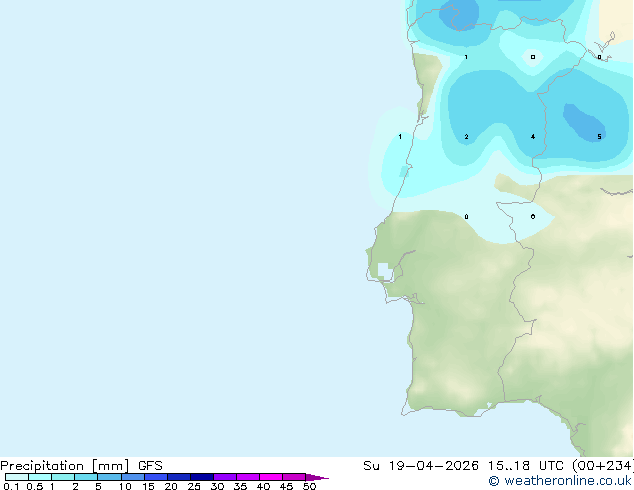Choose the magenta 40–45 mm legend swatch
634x490 pixels.
click(271, 477)
